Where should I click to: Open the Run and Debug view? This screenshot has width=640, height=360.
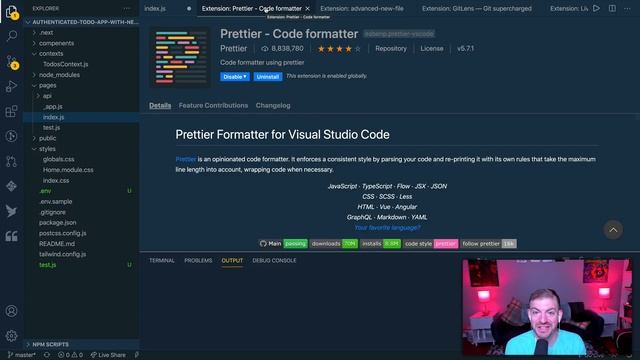coord(12,86)
